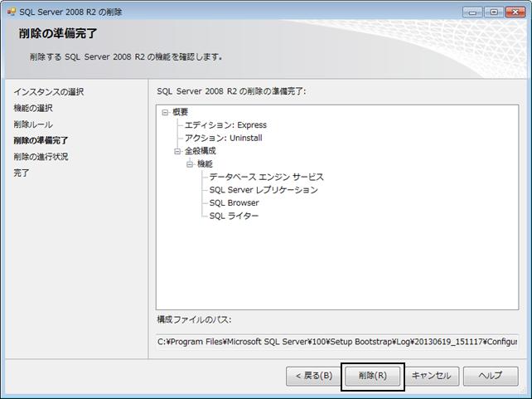Select SQL Server レプリケーション in the tree

point(264,190)
